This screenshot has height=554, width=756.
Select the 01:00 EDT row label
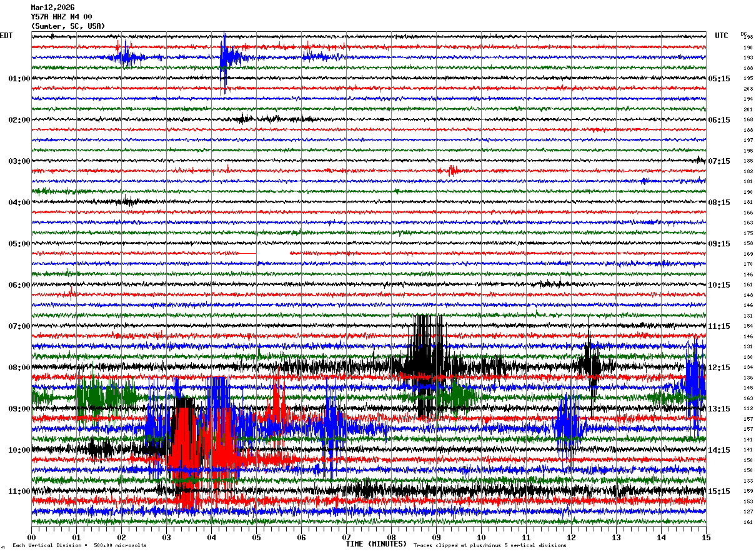point(19,79)
